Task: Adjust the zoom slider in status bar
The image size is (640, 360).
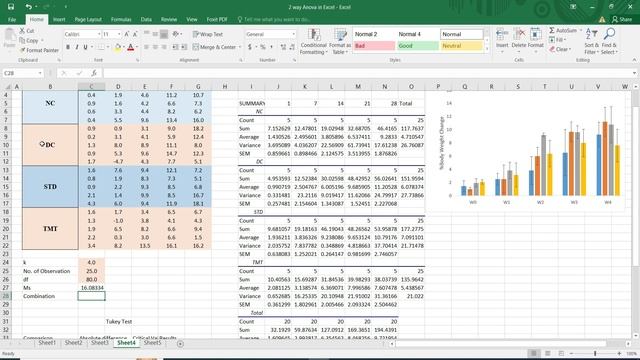Action: click(595, 353)
